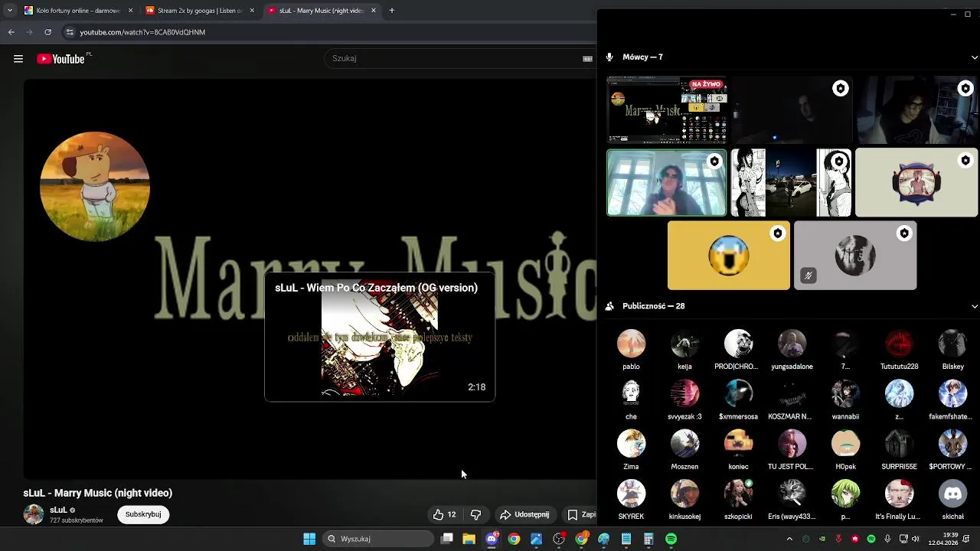Open the site information icon in address bar

coord(70,32)
